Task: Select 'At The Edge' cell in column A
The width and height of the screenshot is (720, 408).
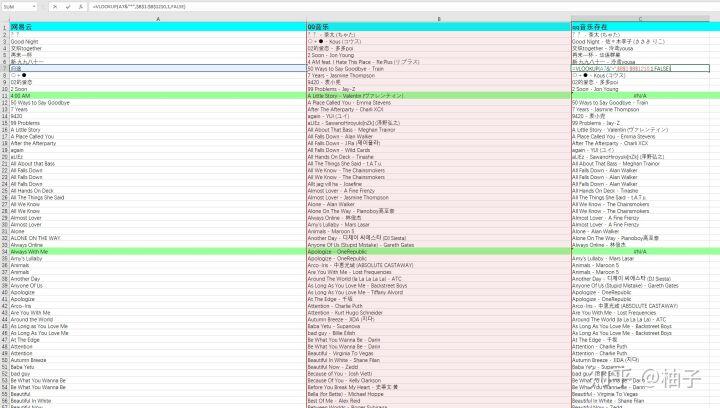Action: tap(158, 340)
